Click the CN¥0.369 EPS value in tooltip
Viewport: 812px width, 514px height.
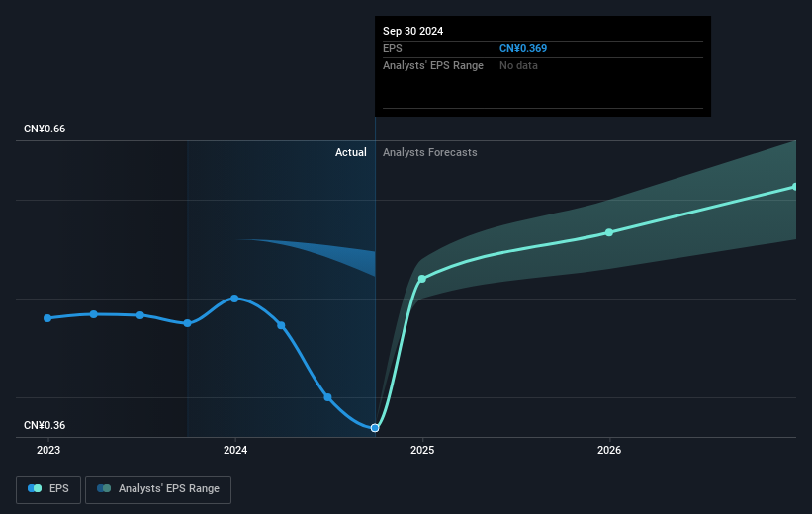pyautogui.click(x=523, y=48)
